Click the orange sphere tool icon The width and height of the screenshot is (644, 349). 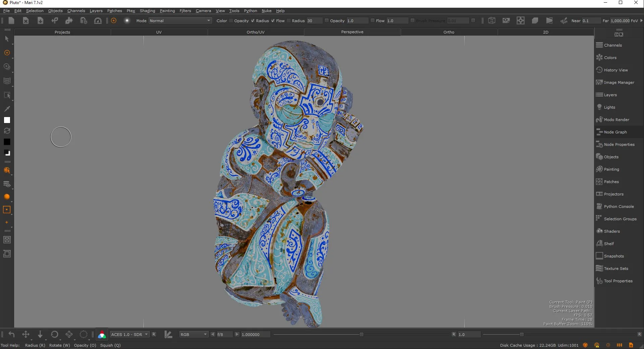(x=7, y=197)
